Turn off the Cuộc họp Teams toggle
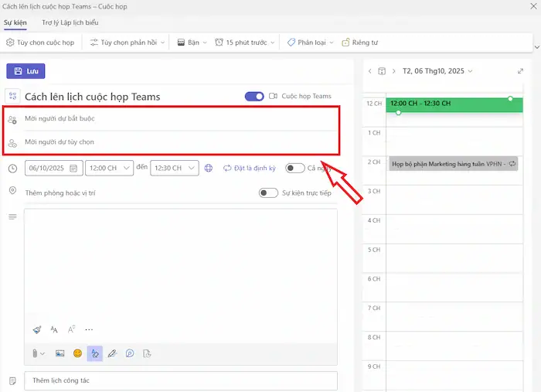Viewport: 541px width, 392px height. pyautogui.click(x=254, y=97)
